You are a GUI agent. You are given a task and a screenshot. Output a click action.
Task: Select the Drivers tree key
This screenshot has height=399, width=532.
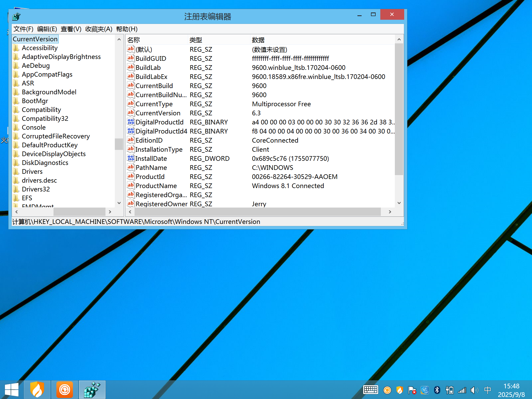tap(32, 172)
